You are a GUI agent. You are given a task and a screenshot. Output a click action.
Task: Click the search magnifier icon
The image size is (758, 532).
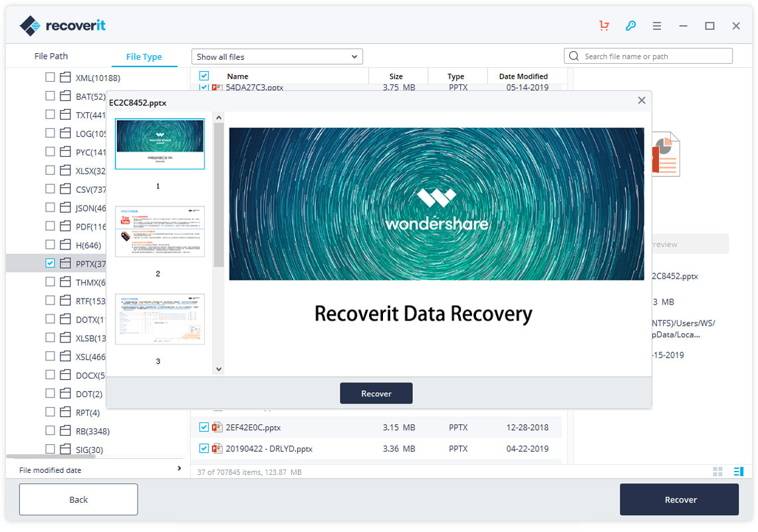574,56
